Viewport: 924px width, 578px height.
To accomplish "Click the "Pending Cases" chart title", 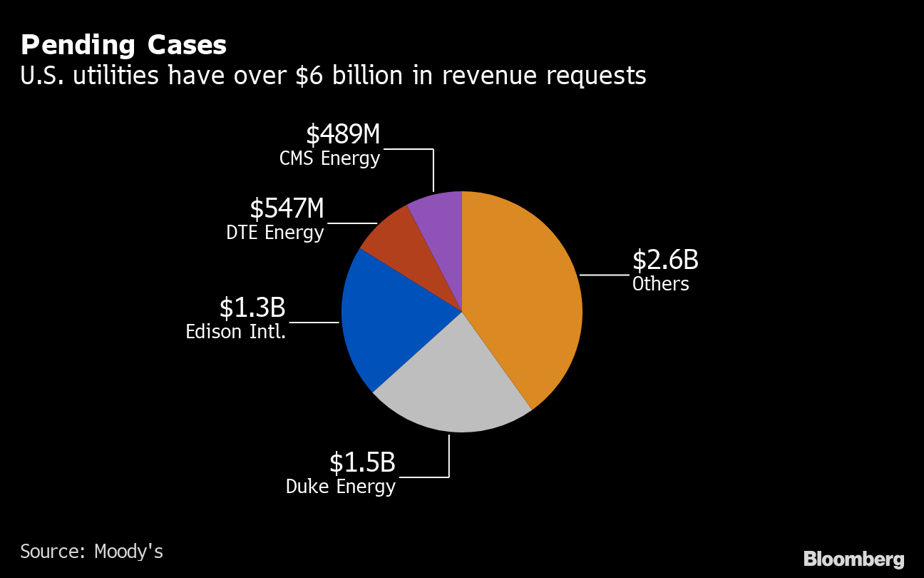I will point(123,46).
